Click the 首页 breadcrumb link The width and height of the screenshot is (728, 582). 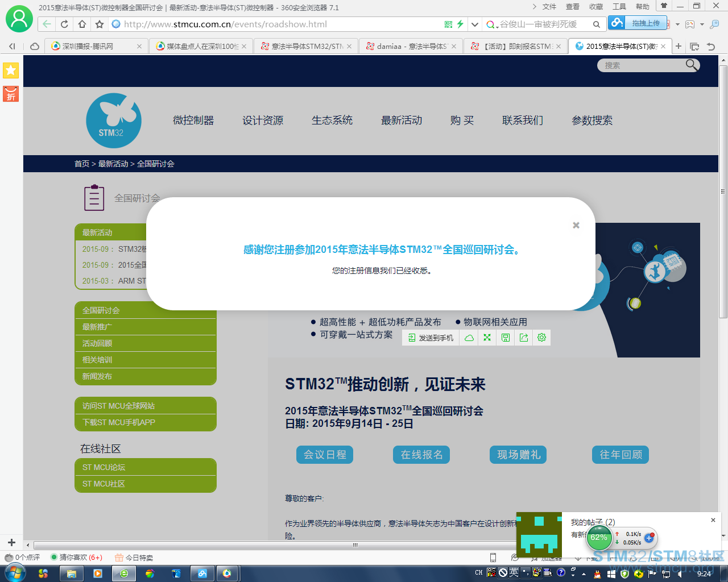coord(82,164)
